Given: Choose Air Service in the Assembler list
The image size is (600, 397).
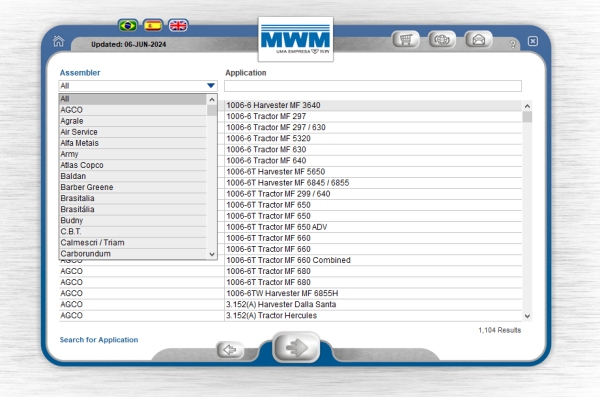Looking at the screenshot, I should [133, 132].
